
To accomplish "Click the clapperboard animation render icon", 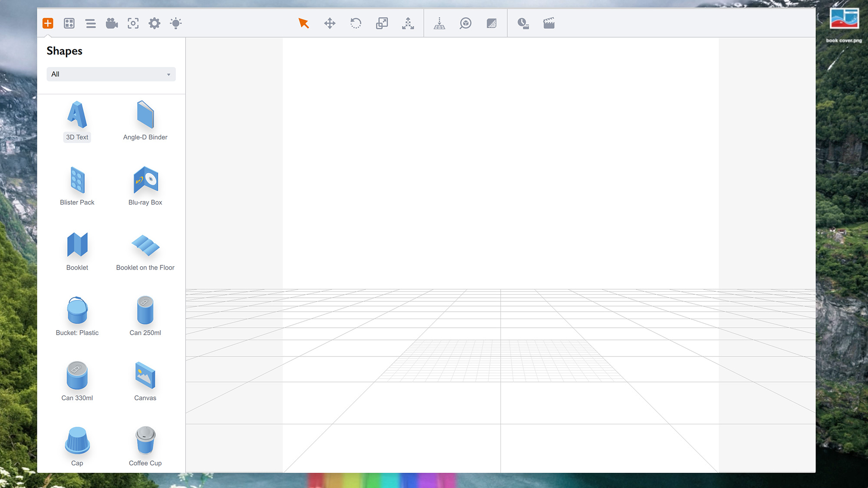I will pyautogui.click(x=549, y=23).
